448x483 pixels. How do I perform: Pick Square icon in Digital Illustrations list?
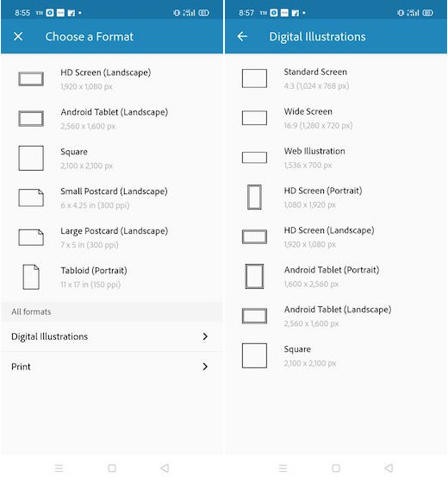point(254,355)
